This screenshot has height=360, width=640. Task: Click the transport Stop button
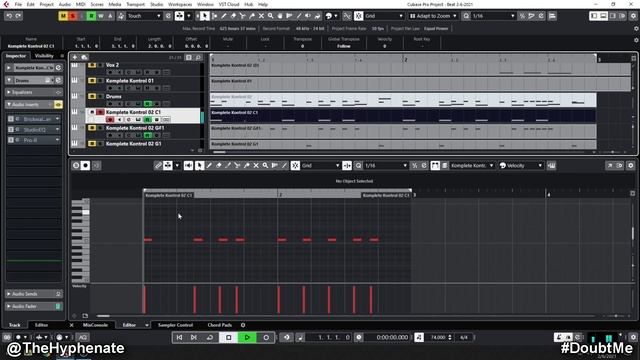[229, 337]
